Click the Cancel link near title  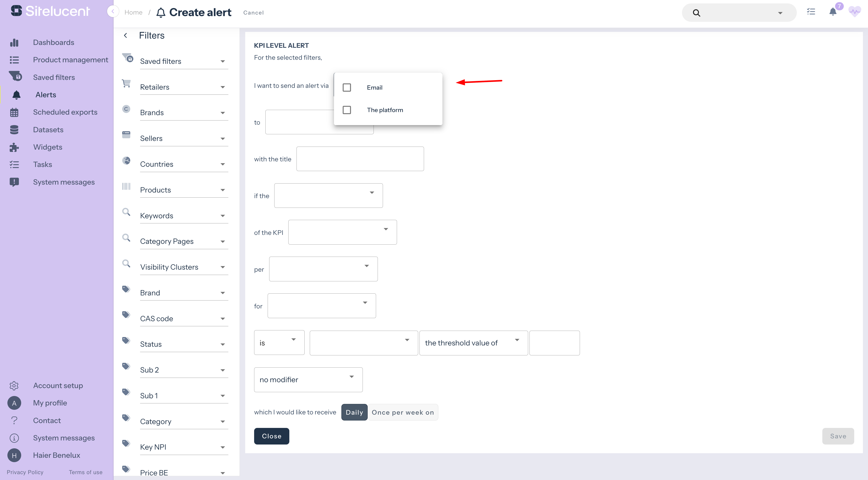[253, 13]
